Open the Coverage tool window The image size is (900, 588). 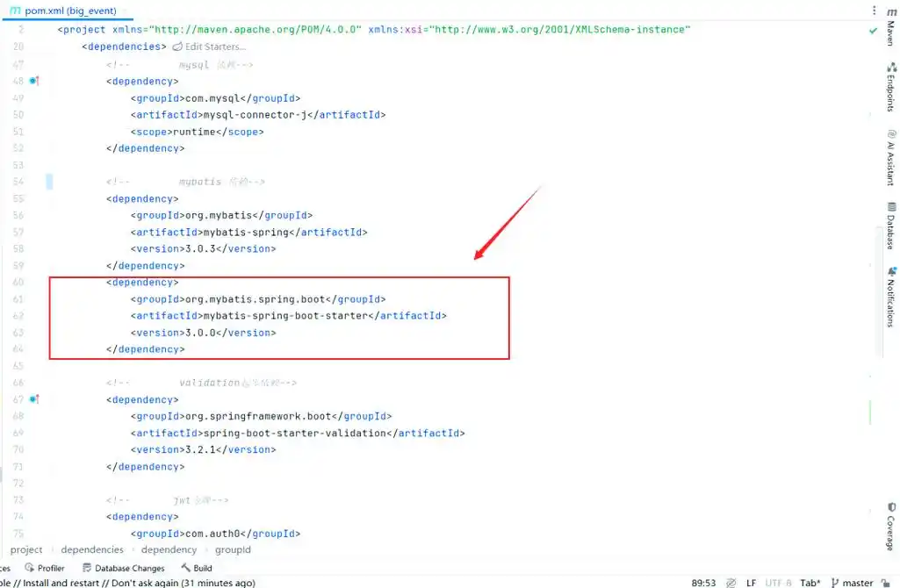click(892, 527)
